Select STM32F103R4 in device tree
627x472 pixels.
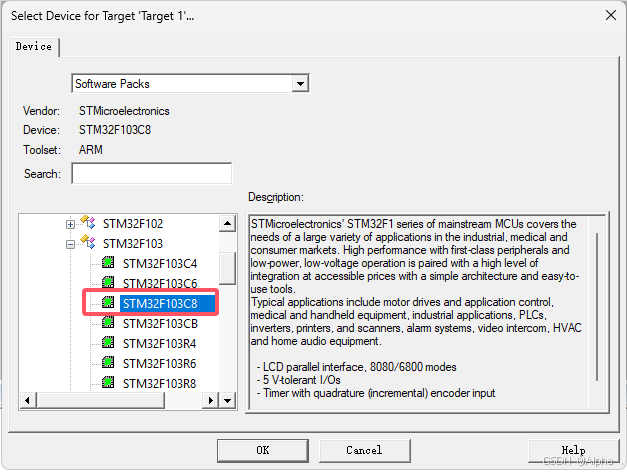[x=160, y=344]
